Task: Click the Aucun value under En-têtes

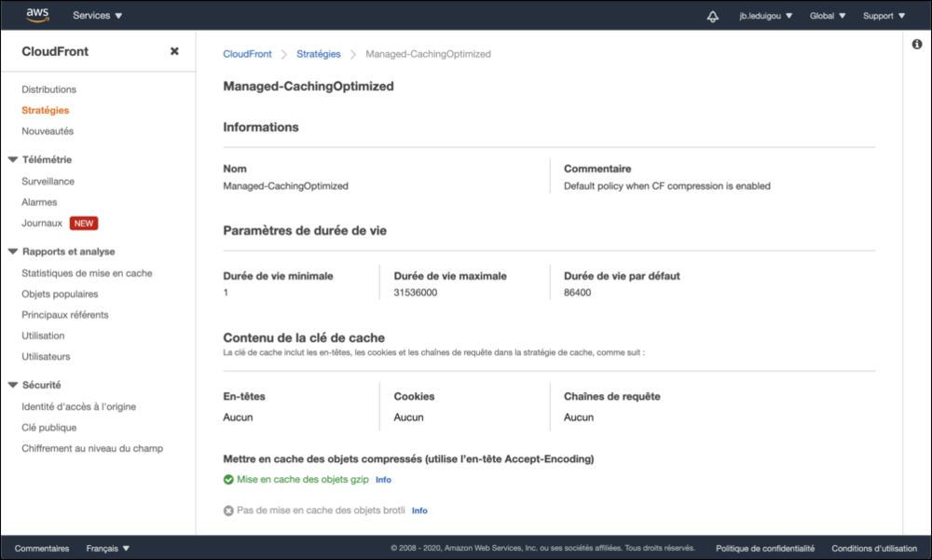Action: tap(238, 417)
